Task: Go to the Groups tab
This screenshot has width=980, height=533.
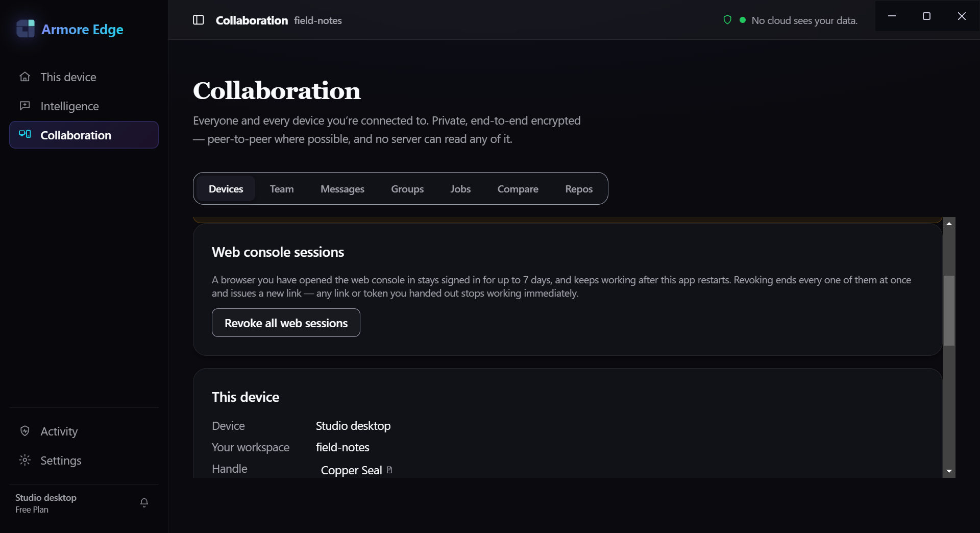Action: tap(407, 189)
